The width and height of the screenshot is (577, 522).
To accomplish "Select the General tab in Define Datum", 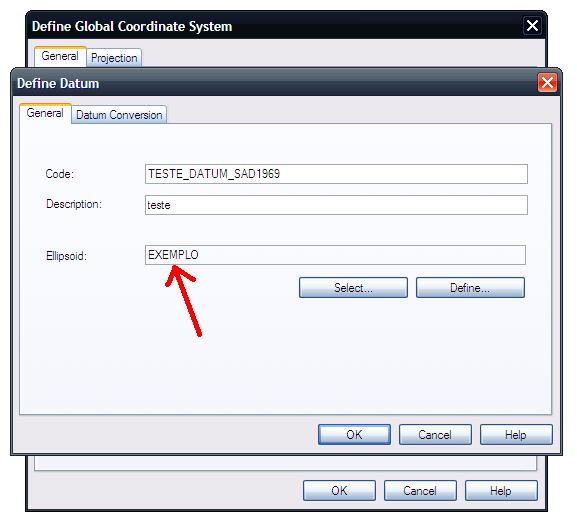I will [x=45, y=113].
